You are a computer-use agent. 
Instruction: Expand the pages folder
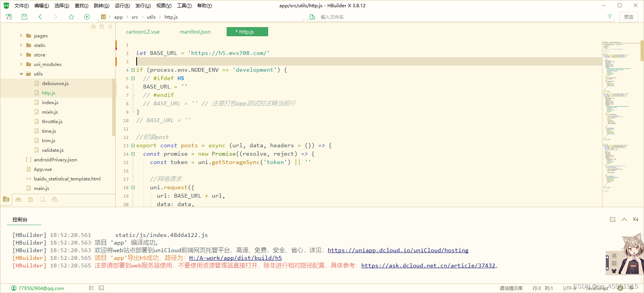[x=21, y=35]
